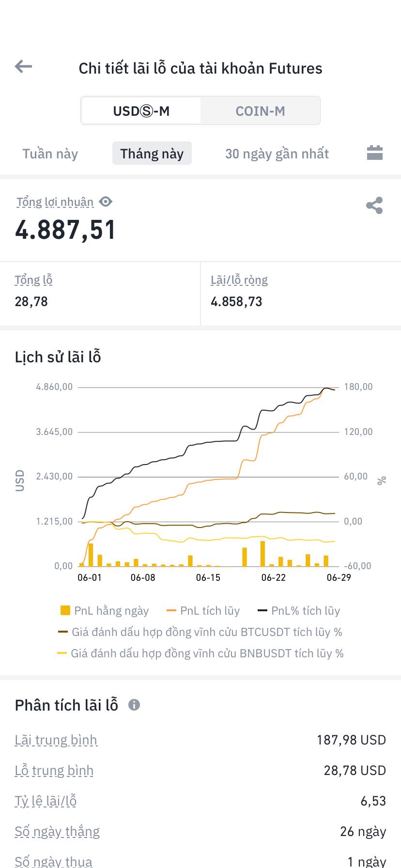
Task: Select the 30 ngày gần nhất period
Action: pos(277,154)
